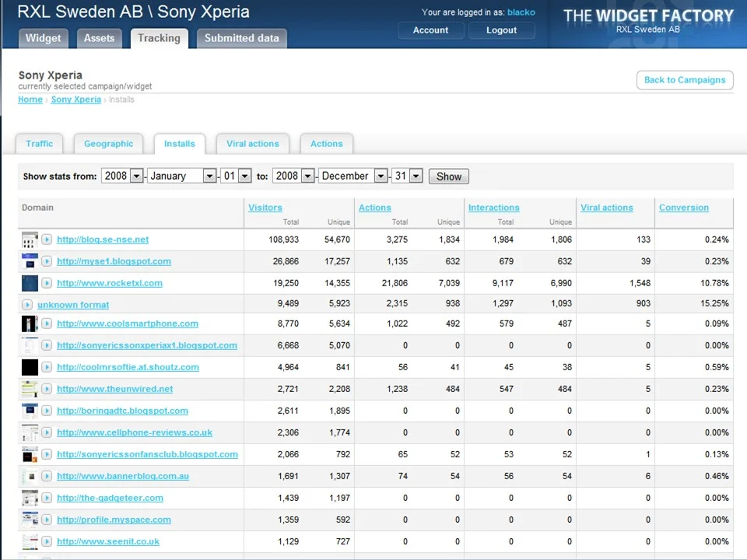
Task: Click the coolmrsoftie.at.shoutz.com black thumbnail
Action: pyautogui.click(x=30, y=367)
